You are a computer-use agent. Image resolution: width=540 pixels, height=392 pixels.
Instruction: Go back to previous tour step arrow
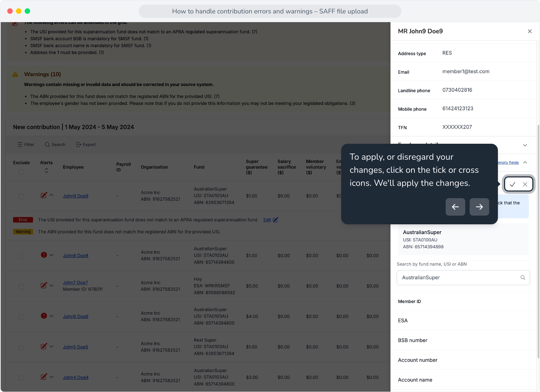[455, 207]
